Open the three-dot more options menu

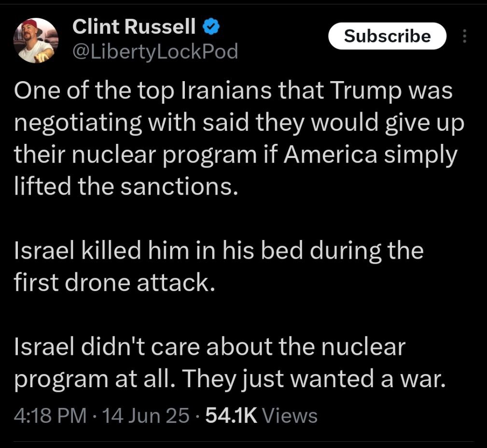click(x=464, y=36)
